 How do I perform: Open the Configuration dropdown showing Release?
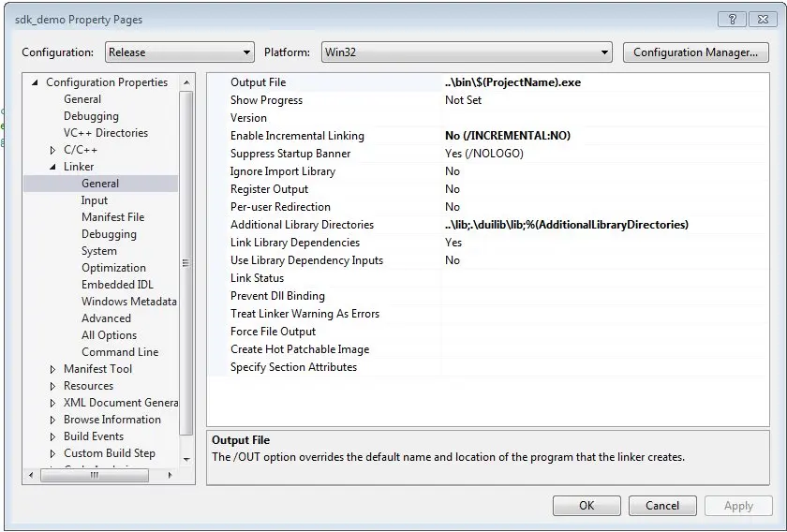179,52
